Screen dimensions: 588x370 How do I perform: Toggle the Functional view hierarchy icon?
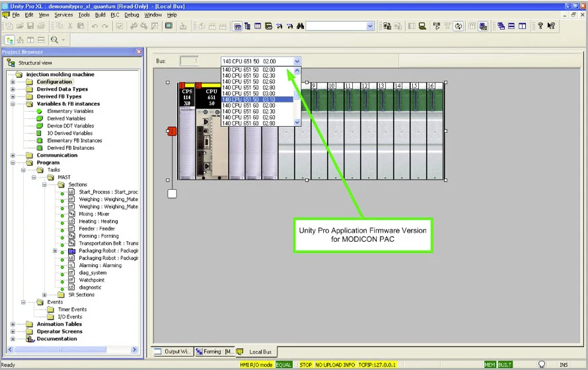pyautogui.click(x=20, y=40)
